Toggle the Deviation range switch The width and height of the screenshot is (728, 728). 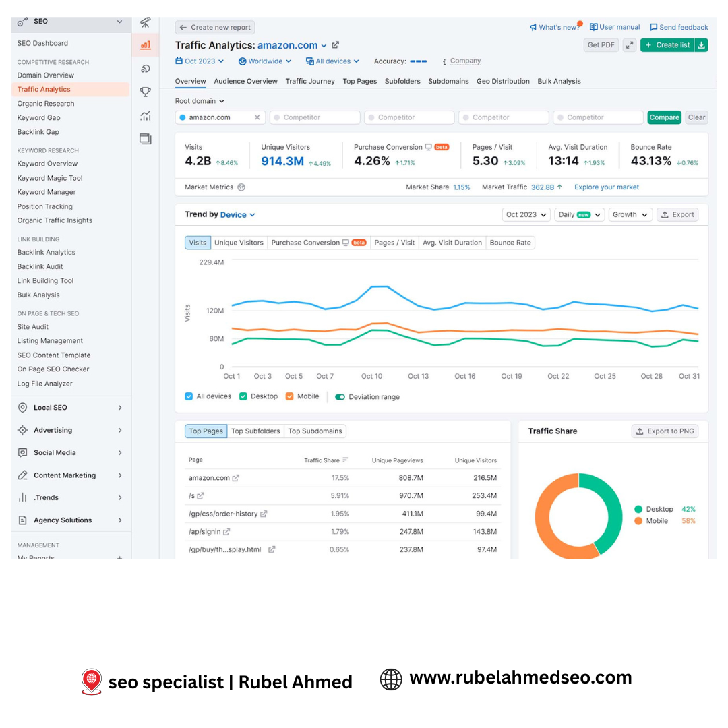(338, 396)
